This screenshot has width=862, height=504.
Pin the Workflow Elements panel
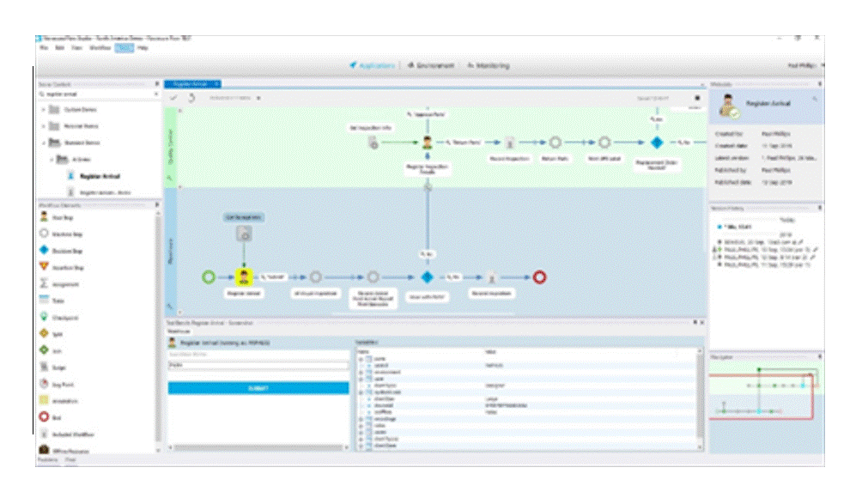[x=156, y=205]
